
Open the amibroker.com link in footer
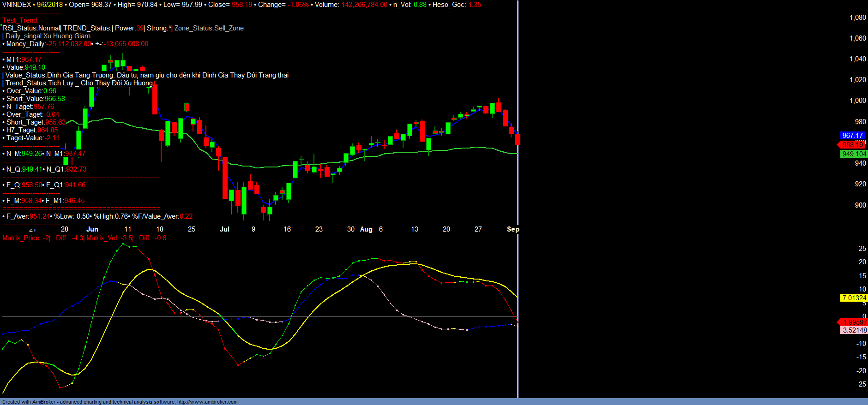click(x=207, y=402)
